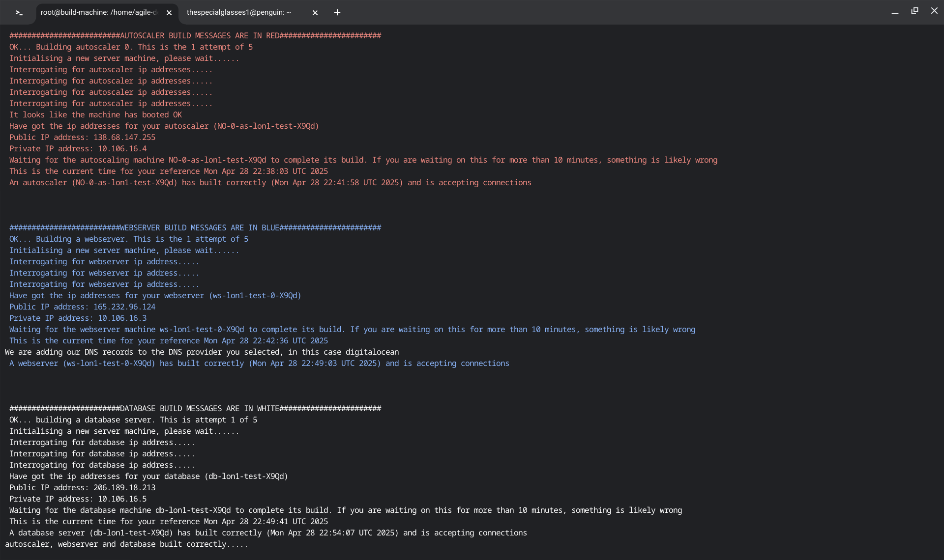Click the database name db-lon1-test-X9Qd

tap(246, 476)
